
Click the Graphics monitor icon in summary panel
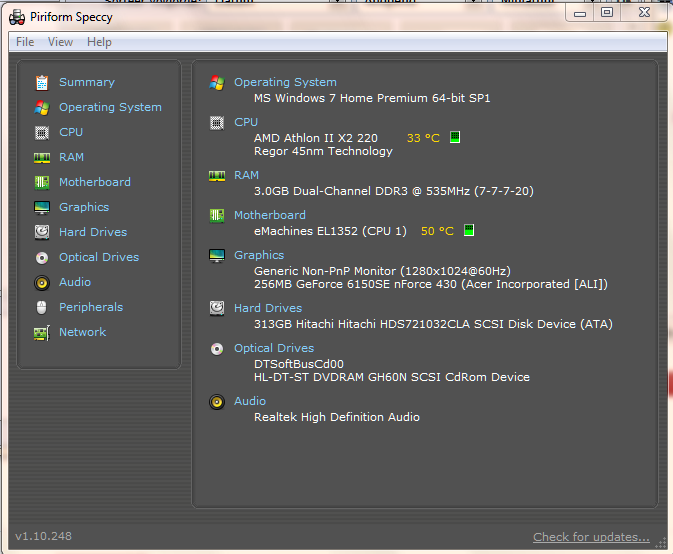coord(217,256)
